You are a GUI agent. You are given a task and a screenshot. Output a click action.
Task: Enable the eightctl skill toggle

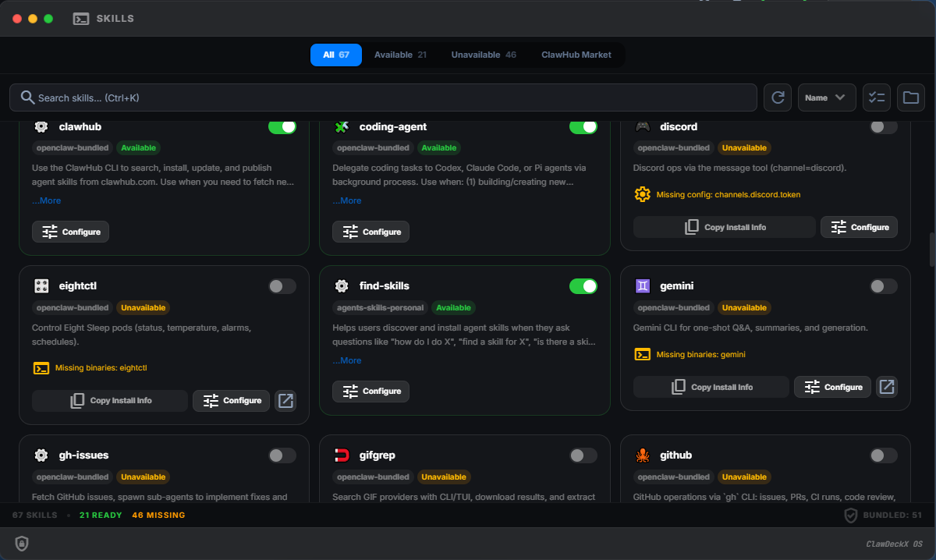pos(282,286)
